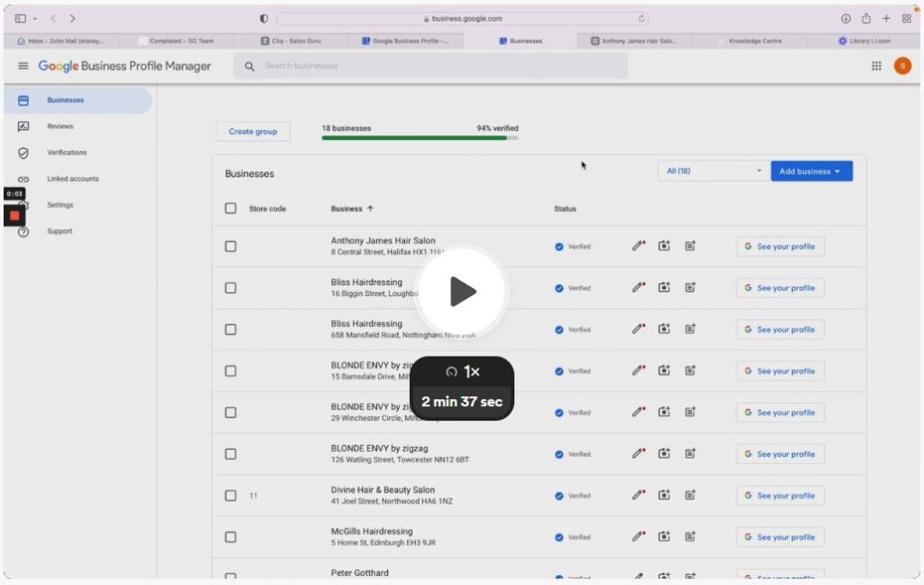This screenshot has height=585, width=924.
Task: Click the Safari back arrow
Action: [x=53, y=19]
